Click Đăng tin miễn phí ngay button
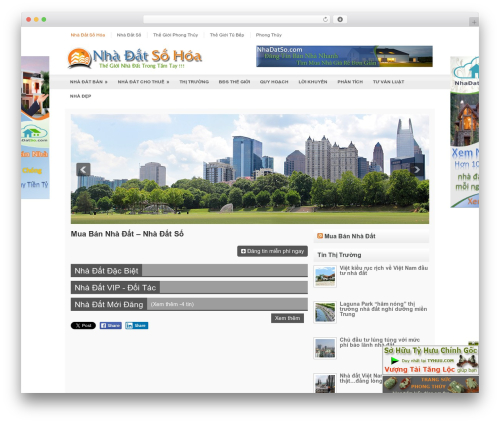Image resolution: width=500 pixels, height=423 pixels. tap(272, 251)
